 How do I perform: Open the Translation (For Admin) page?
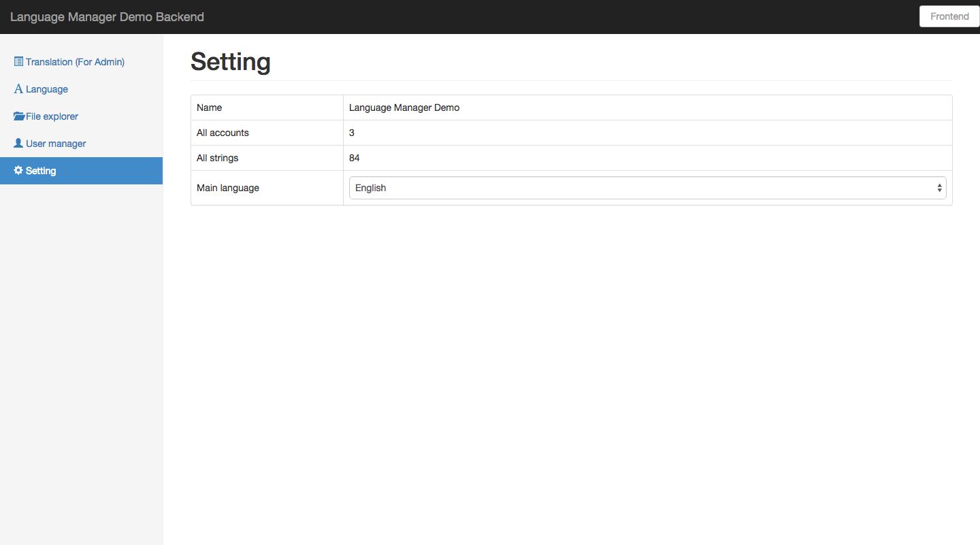[x=75, y=62]
